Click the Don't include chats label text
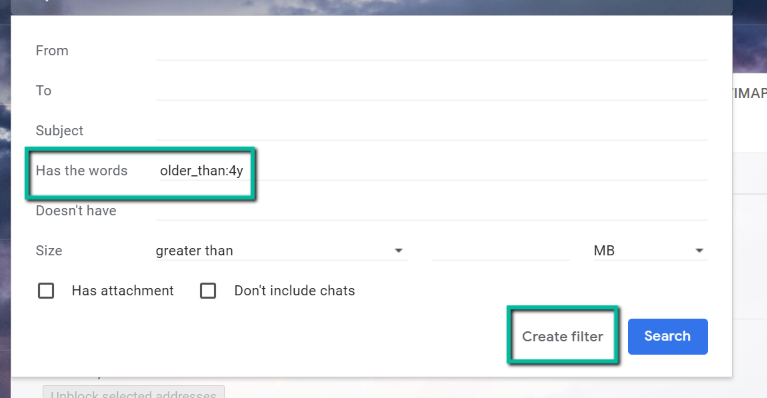The image size is (767, 398). click(x=294, y=290)
